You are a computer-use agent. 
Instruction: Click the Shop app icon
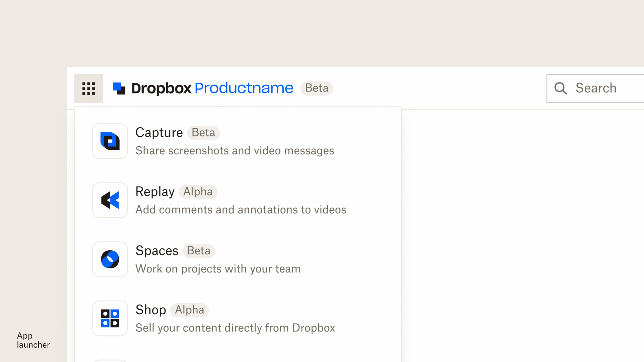click(110, 318)
